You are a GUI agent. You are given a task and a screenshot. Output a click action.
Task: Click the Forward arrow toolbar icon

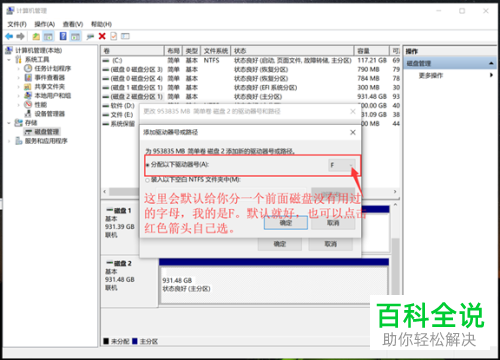point(21,36)
